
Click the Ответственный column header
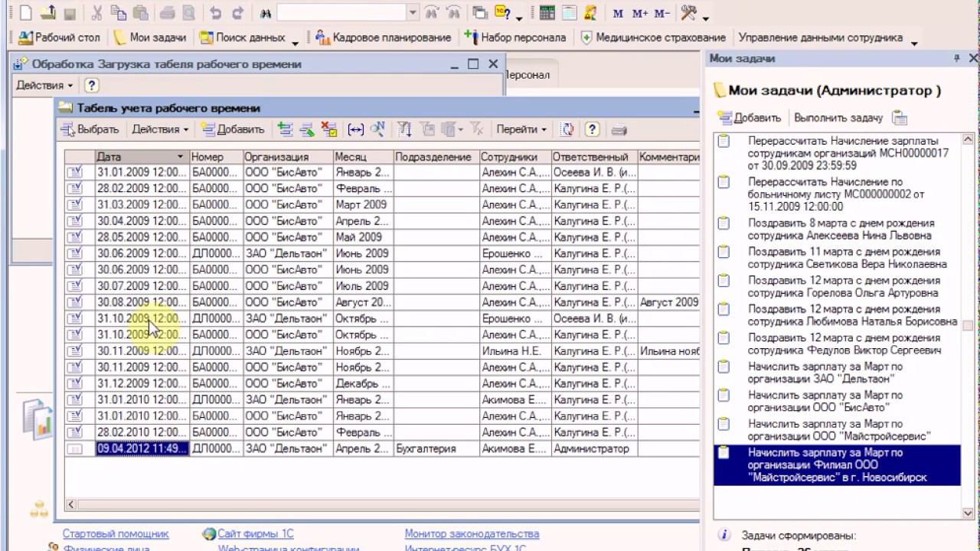pyautogui.click(x=594, y=157)
